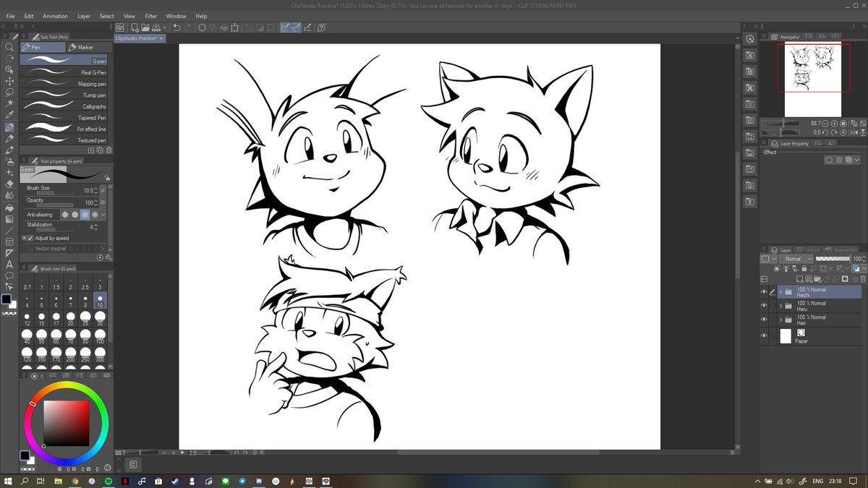Screen dimensions: 868x488
Task: Click the New document icon
Action: pyautogui.click(x=135, y=27)
